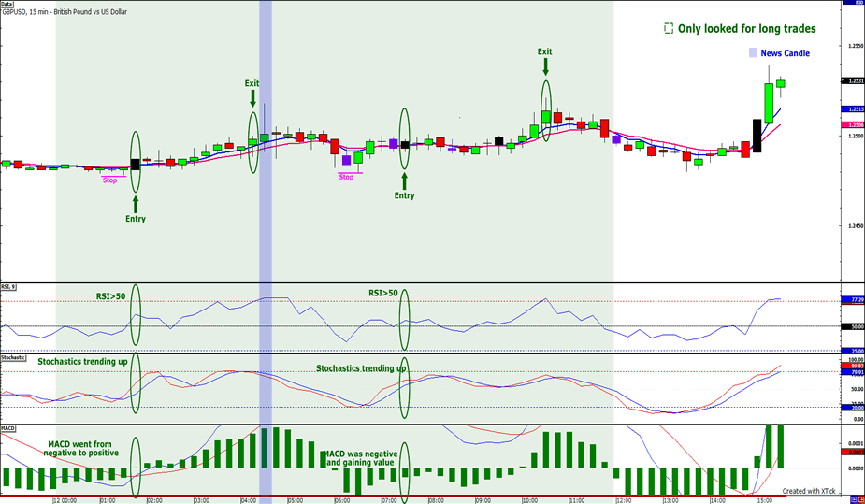Click the 04:00 time axis label
This screenshot has width=865, height=504.
point(248,500)
